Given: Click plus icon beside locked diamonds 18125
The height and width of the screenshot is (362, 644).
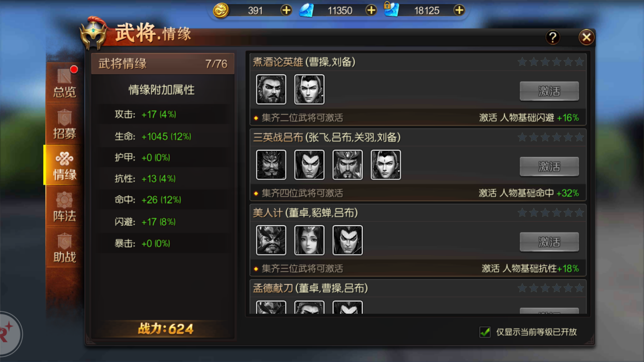Looking at the screenshot, I should [x=459, y=10].
